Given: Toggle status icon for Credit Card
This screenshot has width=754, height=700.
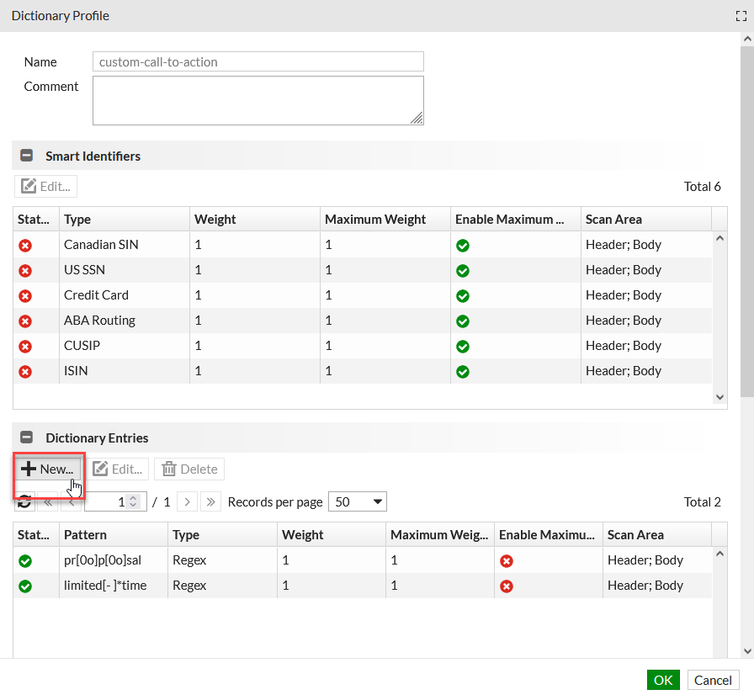Looking at the screenshot, I should point(25,295).
